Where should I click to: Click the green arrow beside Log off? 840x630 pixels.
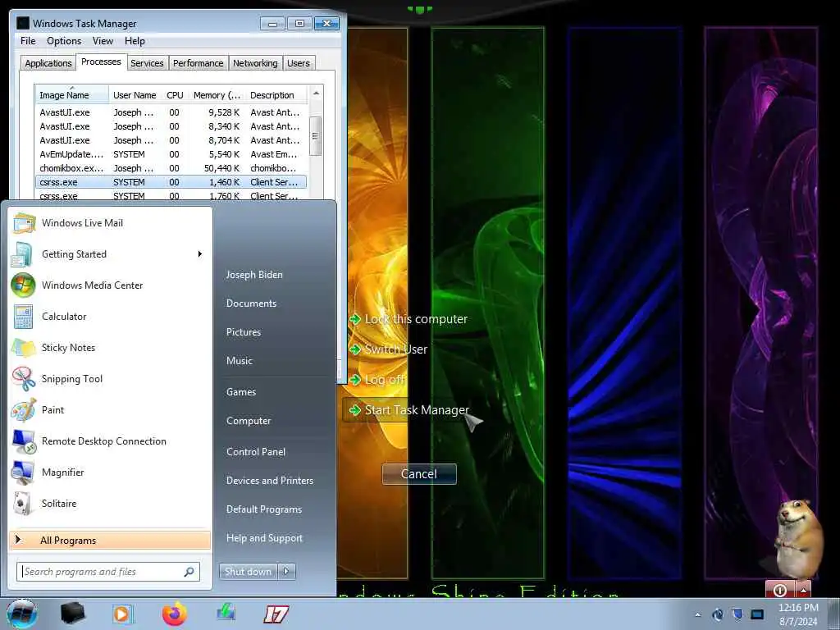click(x=354, y=380)
